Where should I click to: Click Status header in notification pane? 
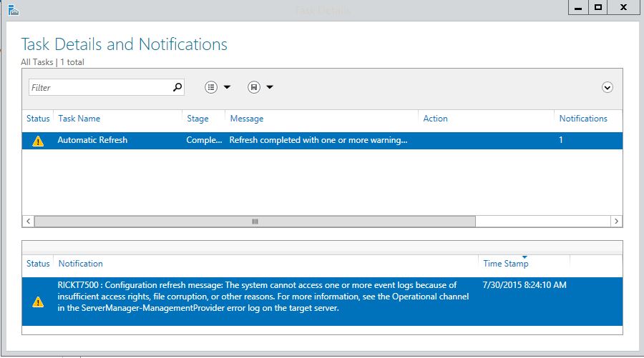pyautogui.click(x=38, y=264)
